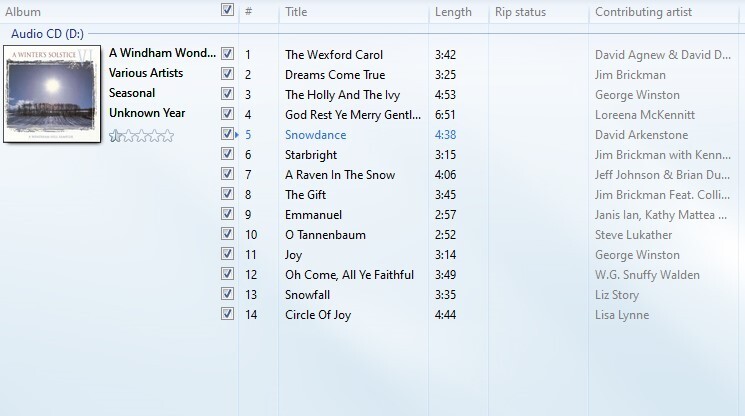Viewport: 745px width, 416px height.
Task: Click artist Jim Brickman with Kenn...
Action: [663, 155]
